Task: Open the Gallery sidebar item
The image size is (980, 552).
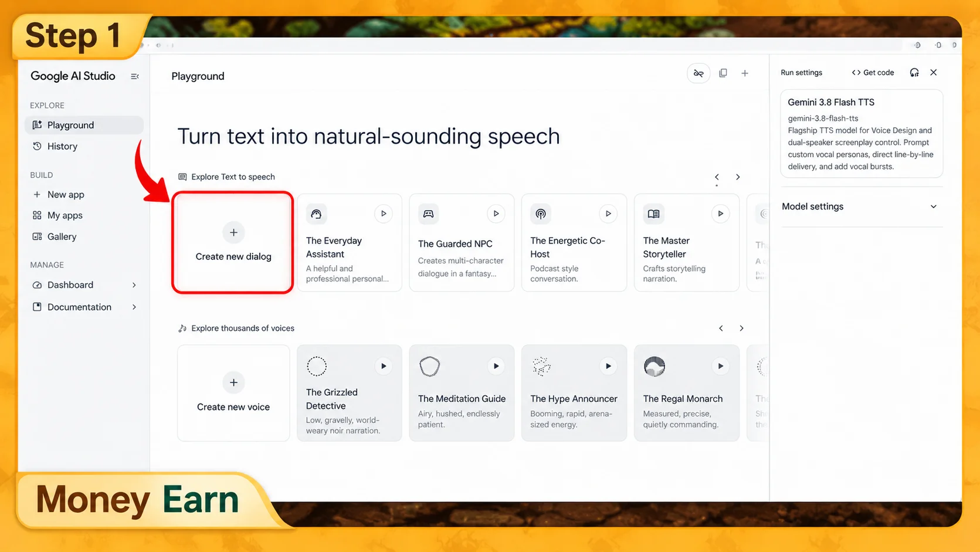Action: tap(84, 236)
